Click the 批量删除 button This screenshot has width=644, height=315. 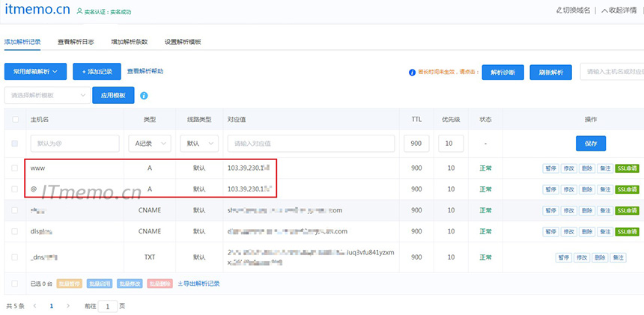(160, 284)
